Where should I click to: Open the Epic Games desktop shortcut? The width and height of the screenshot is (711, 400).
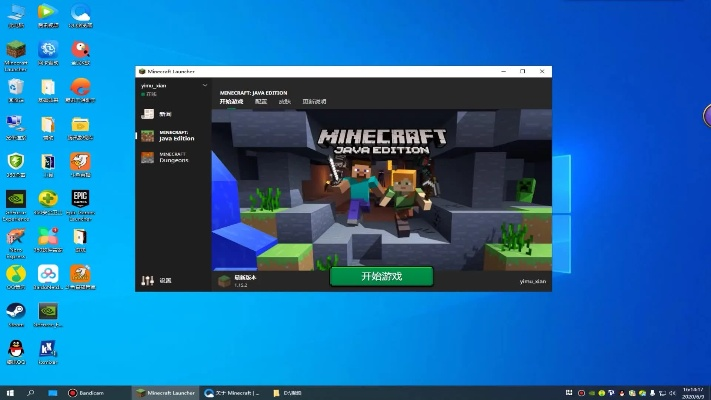pyautogui.click(x=80, y=203)
